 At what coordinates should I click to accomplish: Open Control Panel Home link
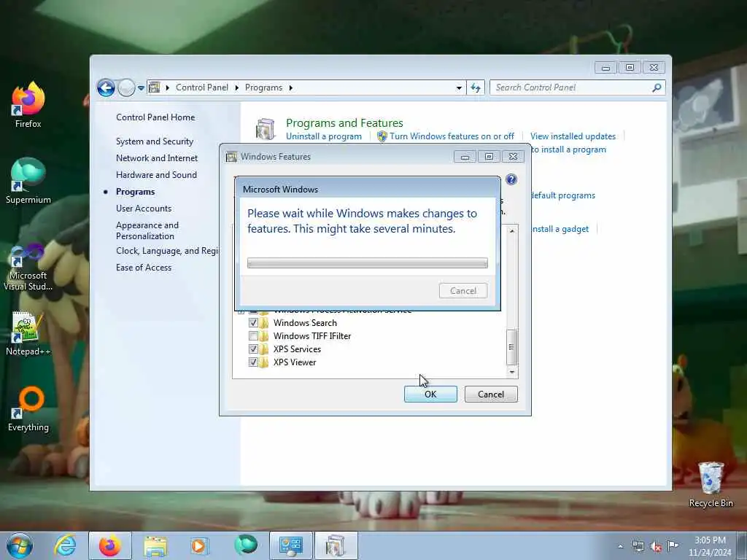tap(155, 117)
